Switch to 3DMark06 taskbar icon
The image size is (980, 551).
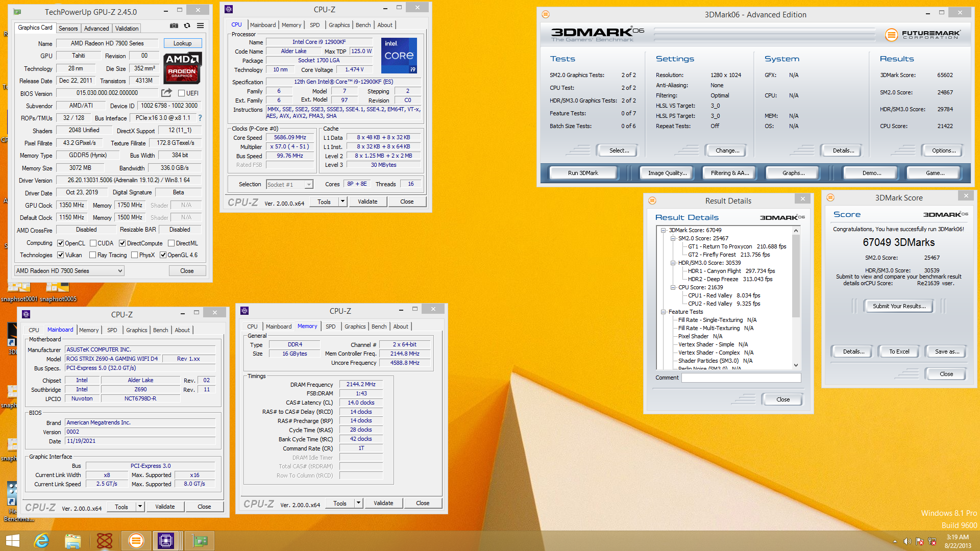pos(136,541)
